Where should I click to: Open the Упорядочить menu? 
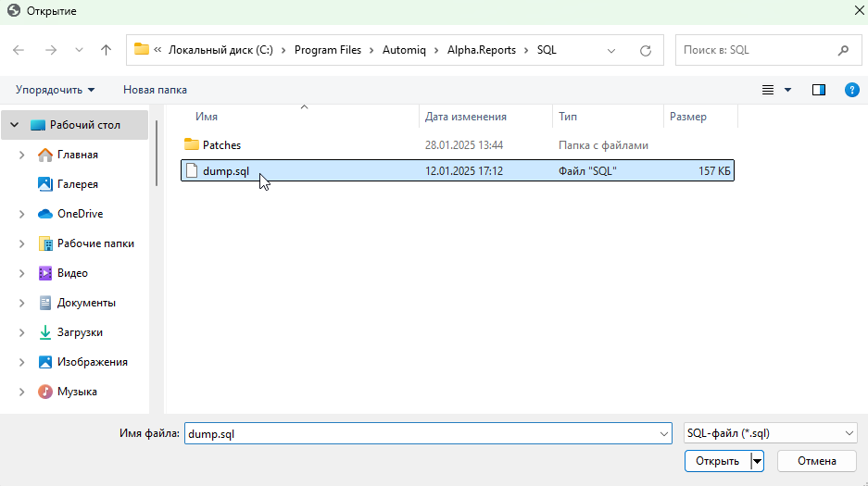[x=55, y=90]
